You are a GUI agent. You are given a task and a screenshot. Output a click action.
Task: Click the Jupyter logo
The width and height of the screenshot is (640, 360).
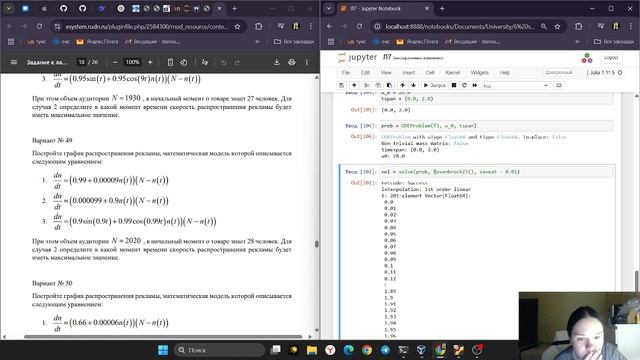(357, 58)
